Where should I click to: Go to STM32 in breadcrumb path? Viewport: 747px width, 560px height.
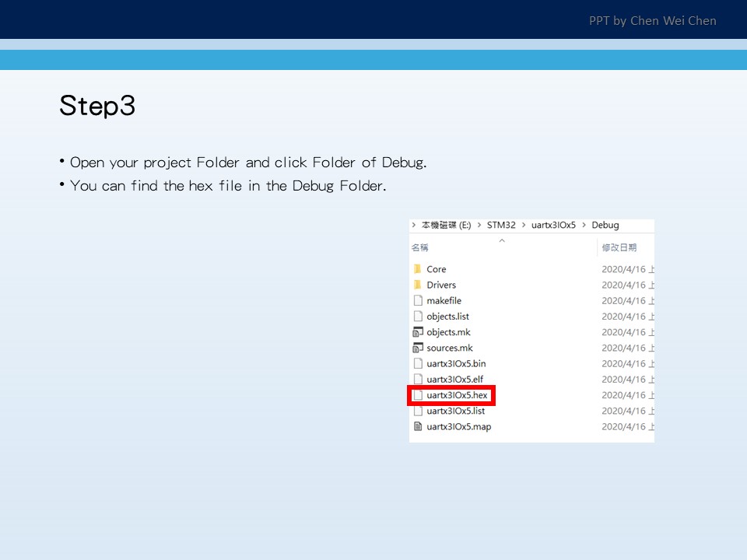(501, 225)
